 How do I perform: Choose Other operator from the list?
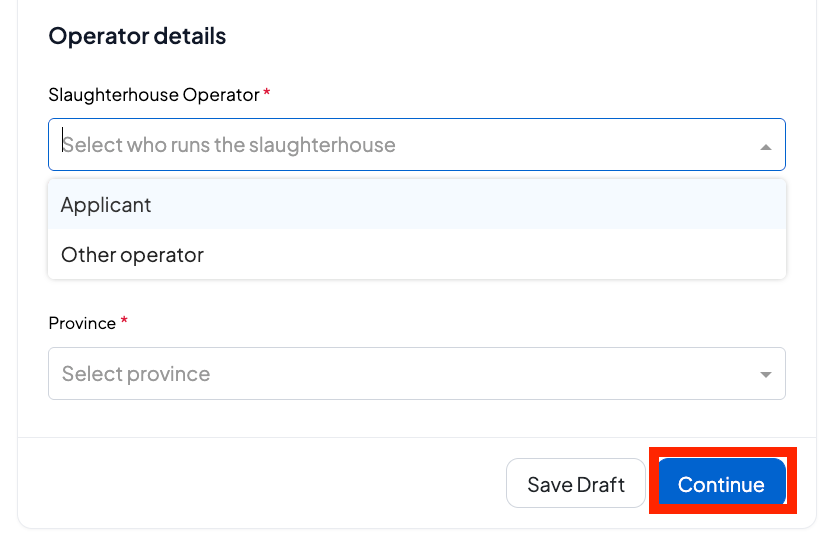[x=417, y=255]
